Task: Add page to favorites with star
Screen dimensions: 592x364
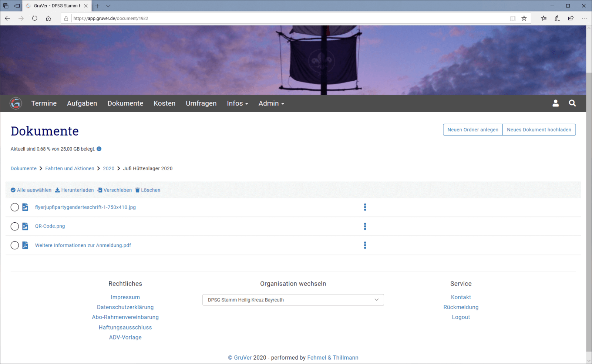Action: (524, 18)
